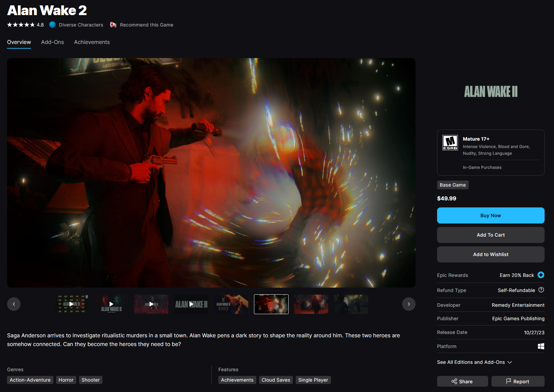Expand See All Editions and Add-Ons
This screenshot has height=392, width=554.
tap(474, 362)
